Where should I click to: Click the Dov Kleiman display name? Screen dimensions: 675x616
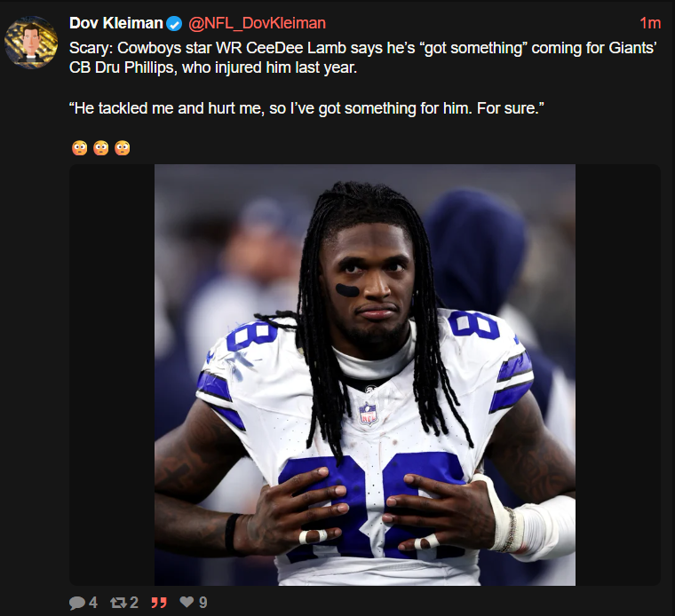115,23
